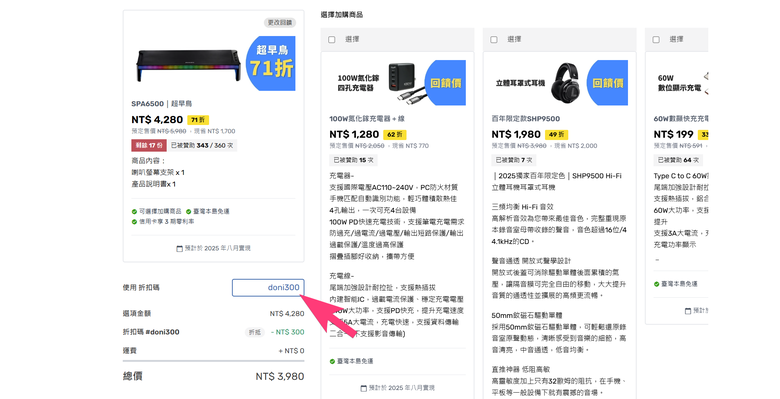This screenshot has height=399, width=780.
Task: Click green check beside 臺灣本島免運 in SPA6500 card
Action: tap(189, 211)
